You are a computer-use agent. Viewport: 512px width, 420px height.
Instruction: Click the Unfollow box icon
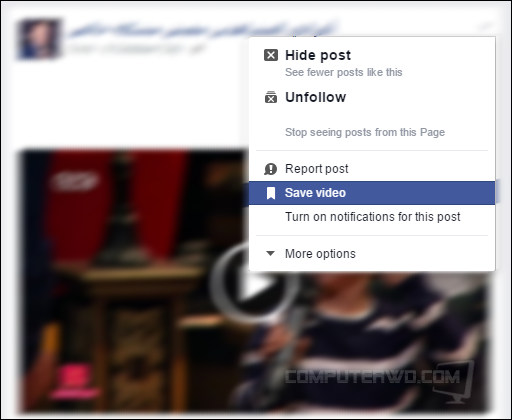click(271, 97)
